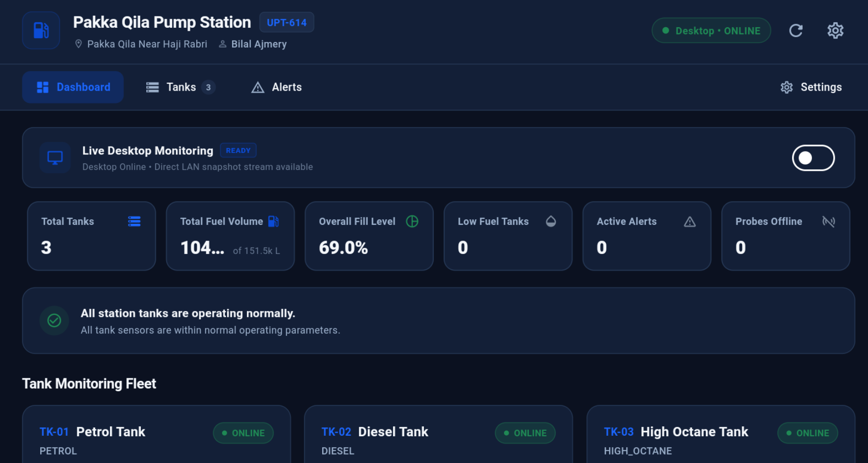Click the monitor icon in Live Desktop Monitoring
The height and width of the screenshot is (463, 868).
(55, 157)
